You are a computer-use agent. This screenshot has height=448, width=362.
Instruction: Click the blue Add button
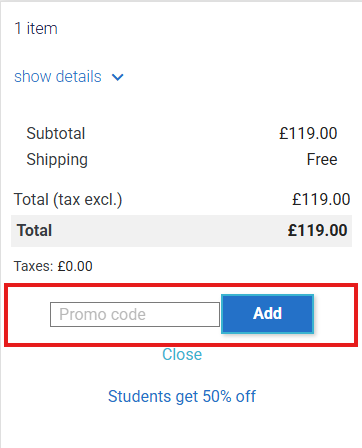point(267,314)
